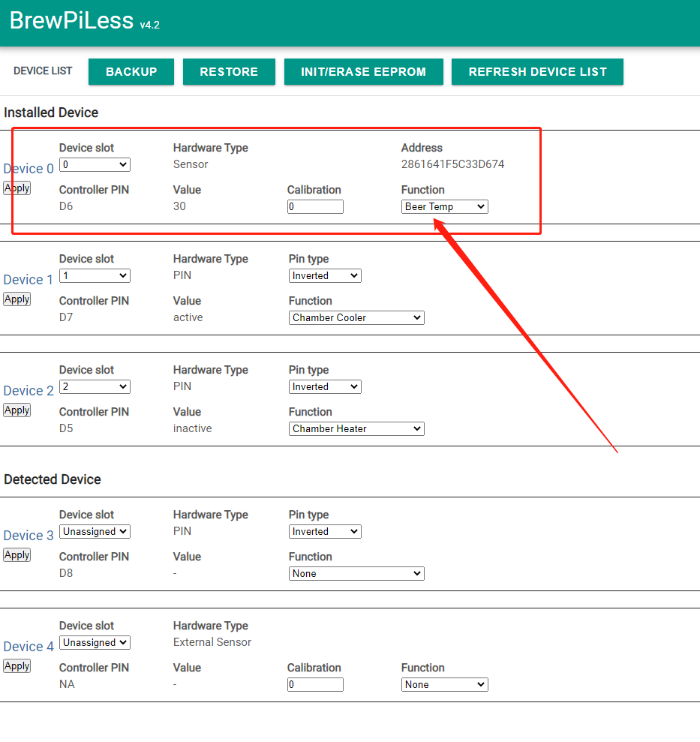The width and height of the screenshot is (700, 742).
Task: Apply settings for Device 3
Action: click(17, 554)
